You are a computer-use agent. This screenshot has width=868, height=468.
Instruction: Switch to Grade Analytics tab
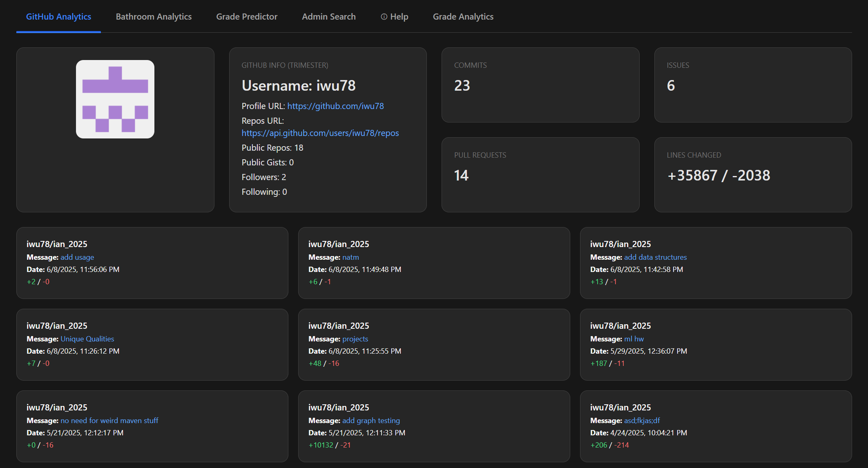(463, 17)
